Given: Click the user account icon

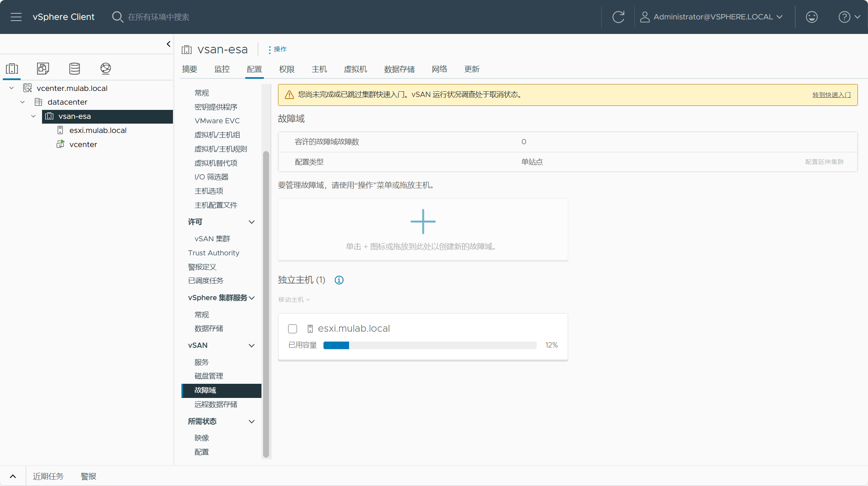Looking at the screenshot, I should tap(645, 17).
